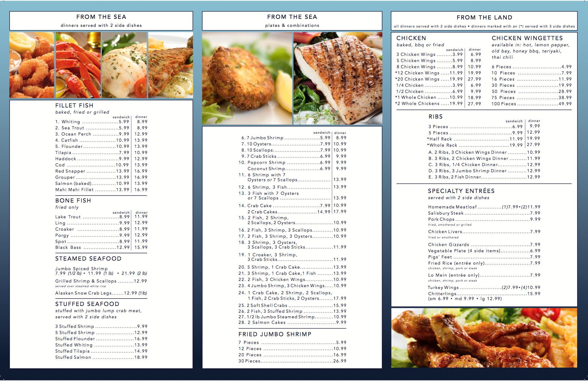The width and height of the screenshot is (588, 381).
Task: Open the grilled fish fillet photo
Action: click(x=338, y=78)
